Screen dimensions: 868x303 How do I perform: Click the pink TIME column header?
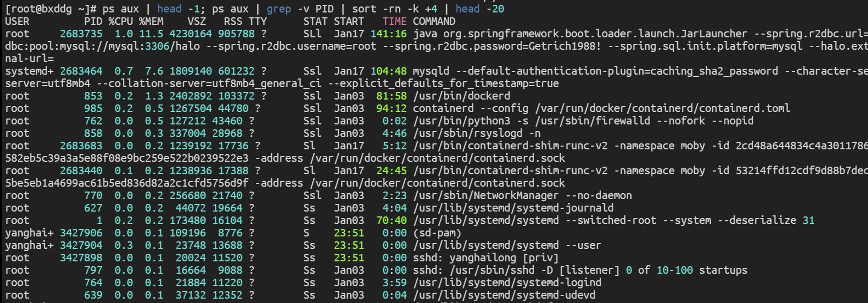coord(394,22)
